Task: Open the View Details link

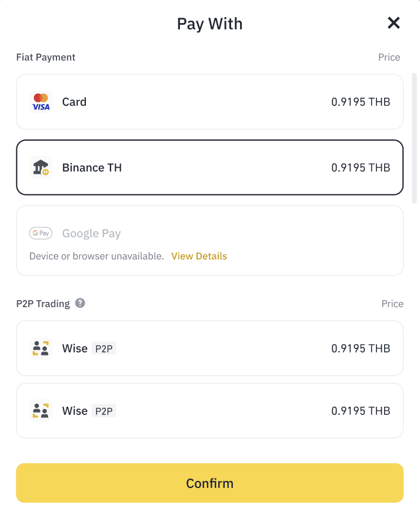Action: click(x=199, y=256)
